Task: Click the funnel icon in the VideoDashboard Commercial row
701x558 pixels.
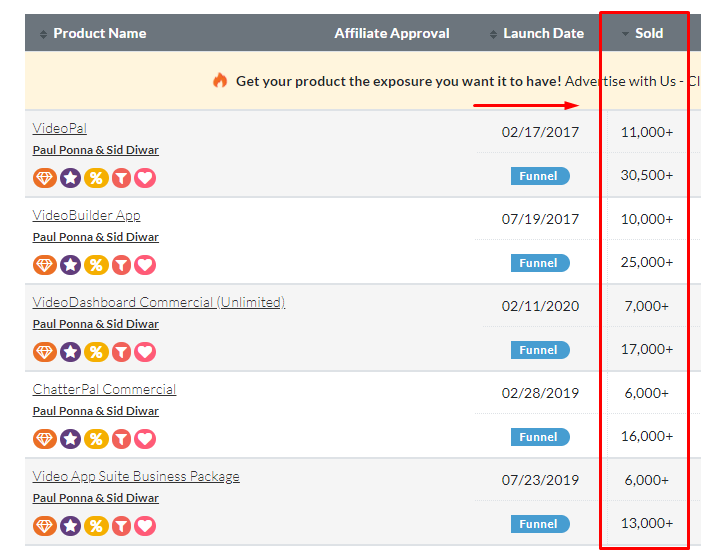Action: click(x=121, y=352)
